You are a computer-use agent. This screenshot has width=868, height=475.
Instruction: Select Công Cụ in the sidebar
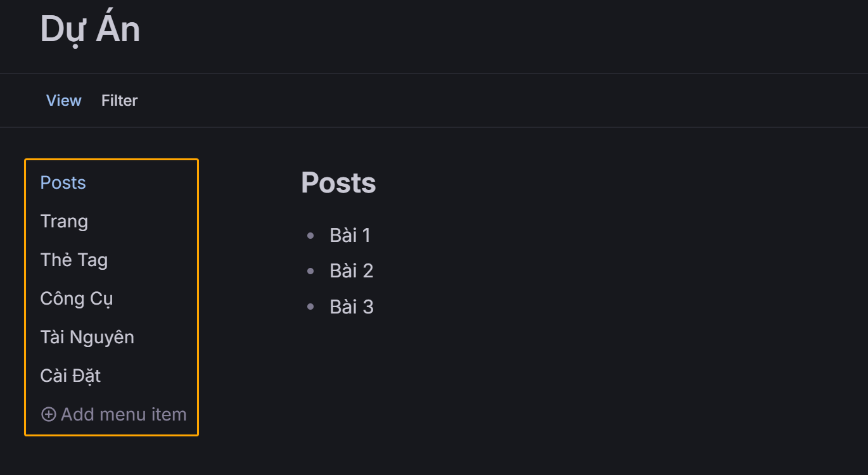pos(77,299)
